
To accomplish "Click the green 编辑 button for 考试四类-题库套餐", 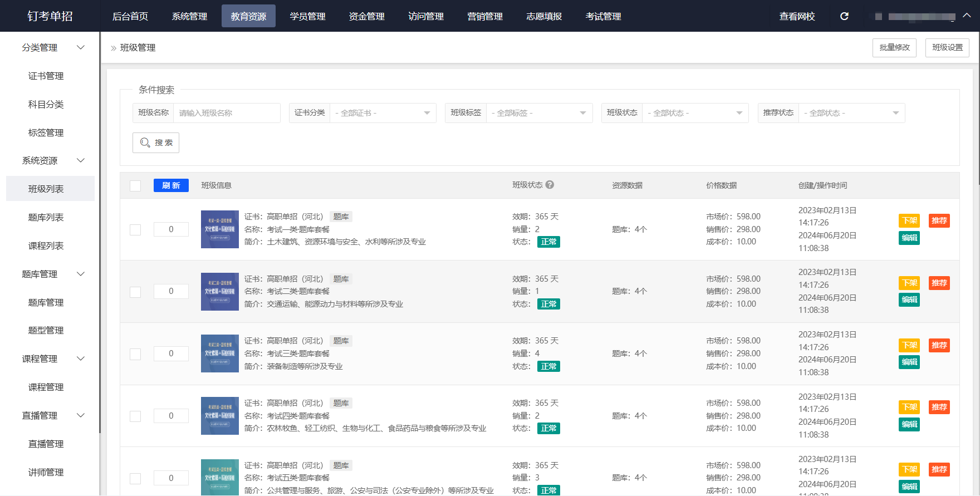I will click(909, 424).
